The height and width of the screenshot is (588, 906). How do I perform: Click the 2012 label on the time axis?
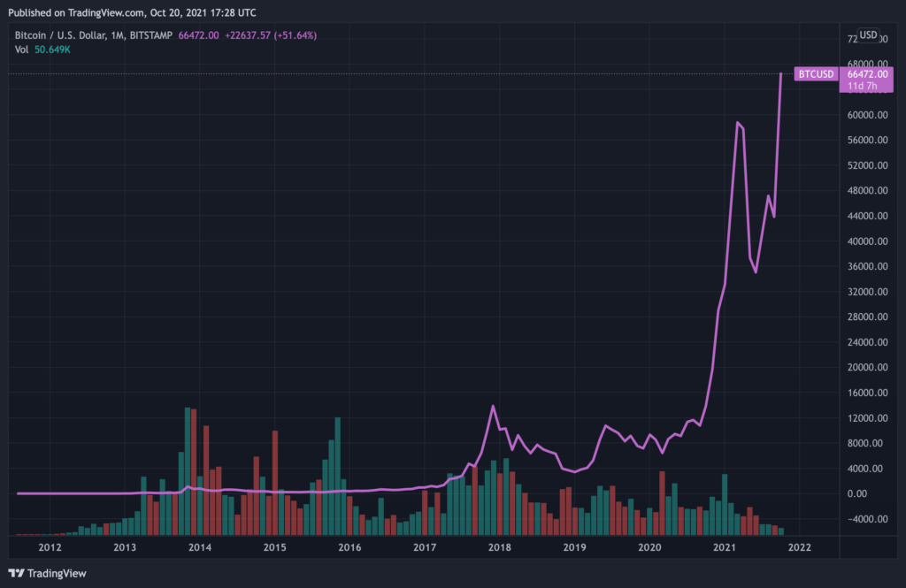coord(50,547)
